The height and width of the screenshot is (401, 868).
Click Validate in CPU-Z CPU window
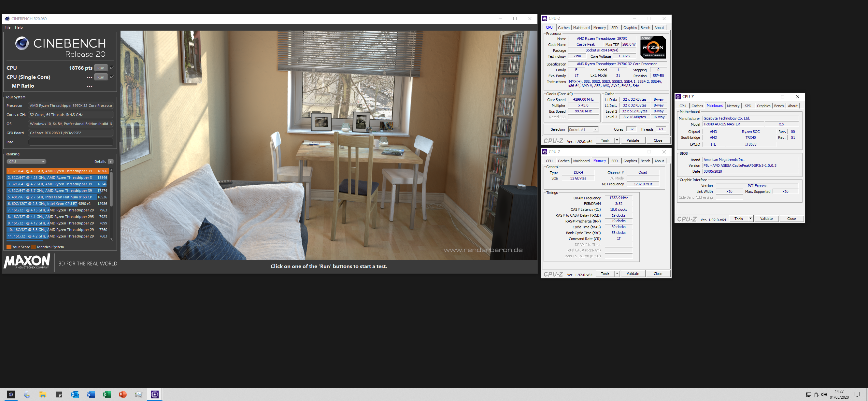coord(633,140)
